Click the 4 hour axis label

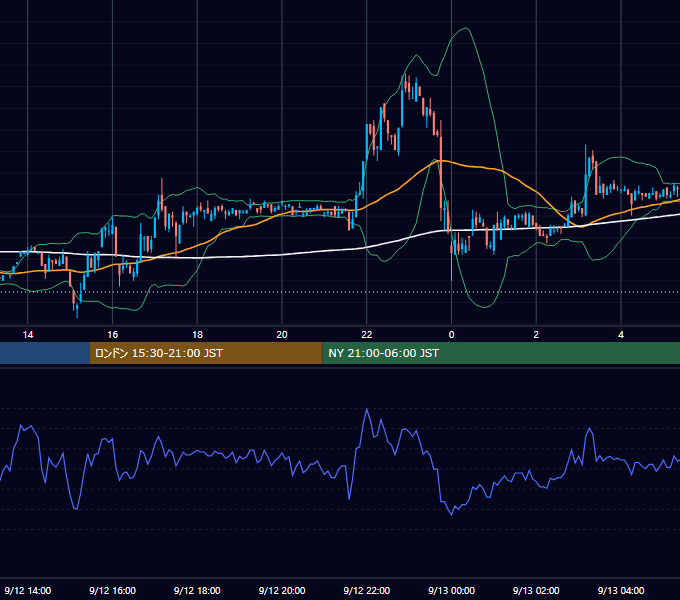621,335
